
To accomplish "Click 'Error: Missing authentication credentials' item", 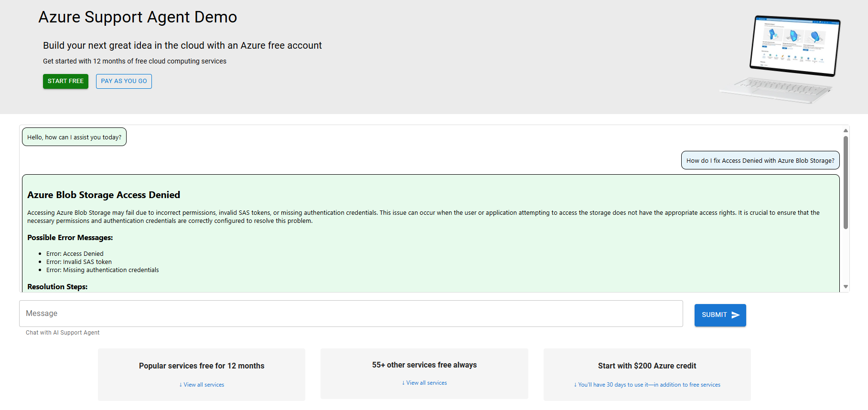I will click(x=102, y=270).
